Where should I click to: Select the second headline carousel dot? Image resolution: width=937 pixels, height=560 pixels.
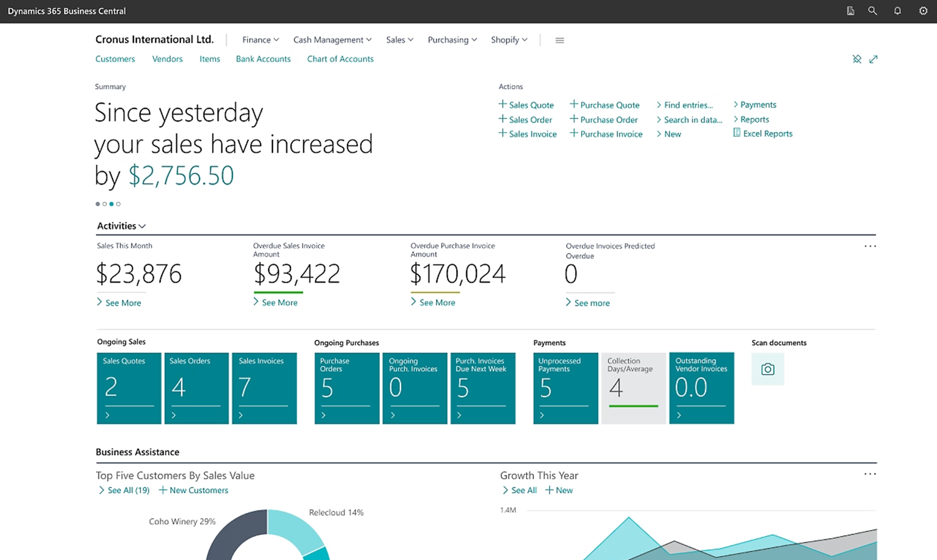coord(105,204)
